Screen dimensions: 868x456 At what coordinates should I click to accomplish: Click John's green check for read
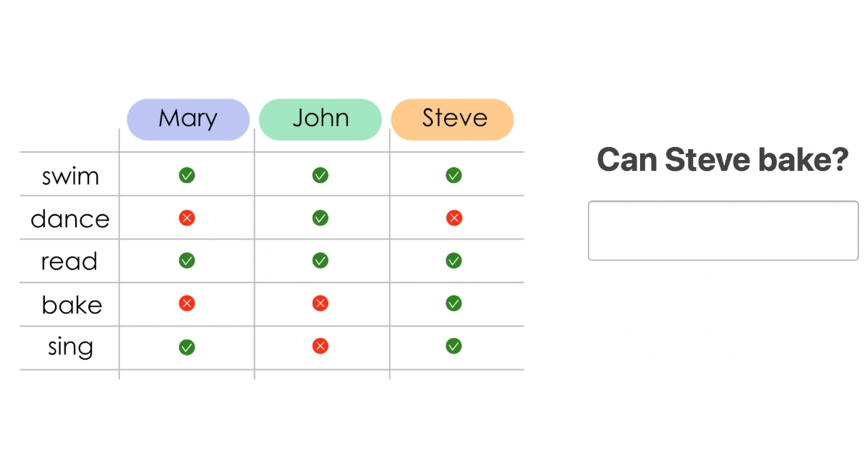(x=320, y=261)
